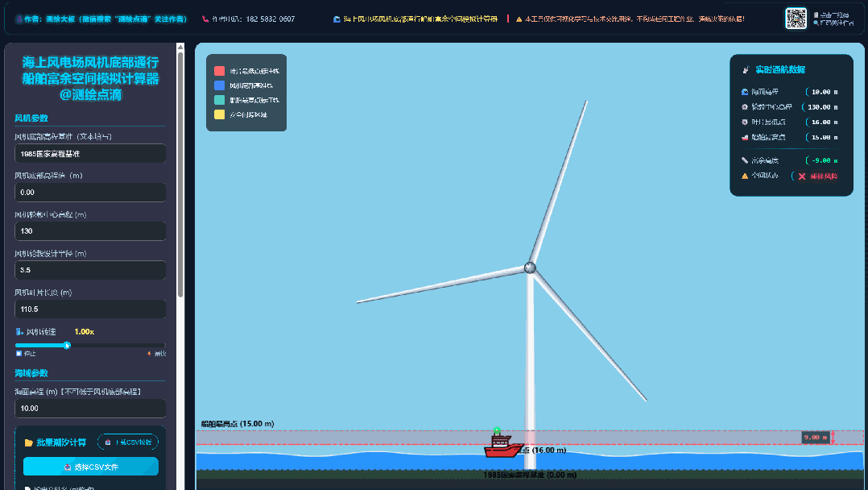Screen dimensions: 868x490
Task: Click the teal legend color swatch
Action: [x=219, y=100]
